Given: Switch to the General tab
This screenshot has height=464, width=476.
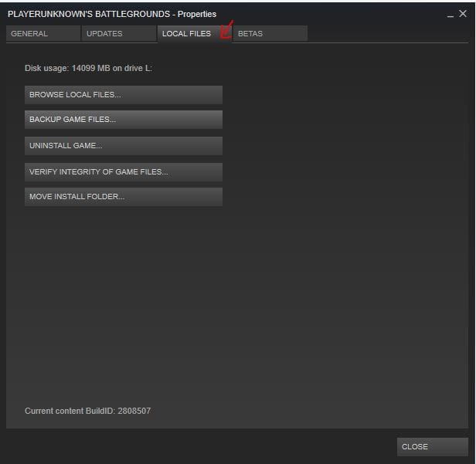Looking at the screenshot, I should (43, 34).
